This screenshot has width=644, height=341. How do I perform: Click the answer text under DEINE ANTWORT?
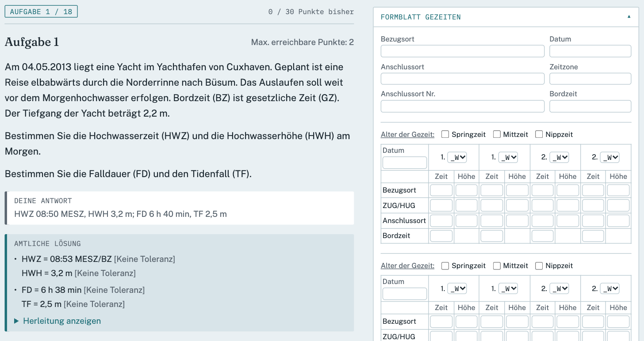pyautogui.click(x=120, y=214)
